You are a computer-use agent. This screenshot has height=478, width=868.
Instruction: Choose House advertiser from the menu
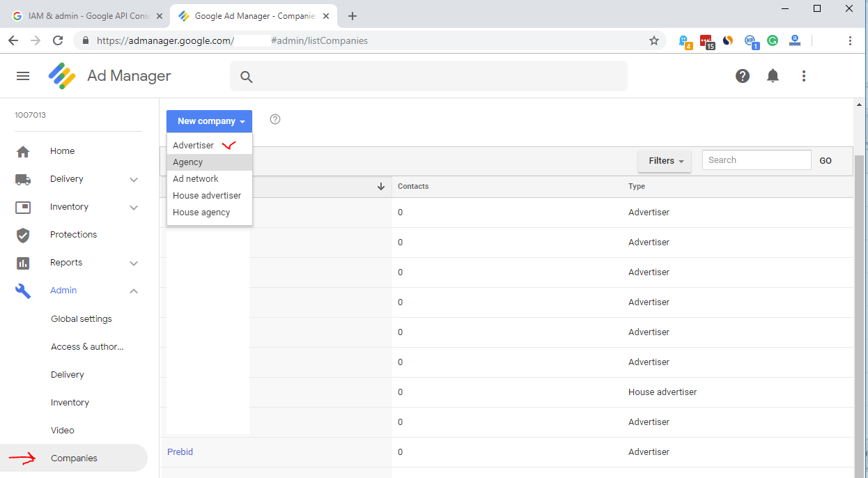tap(207, 196)
